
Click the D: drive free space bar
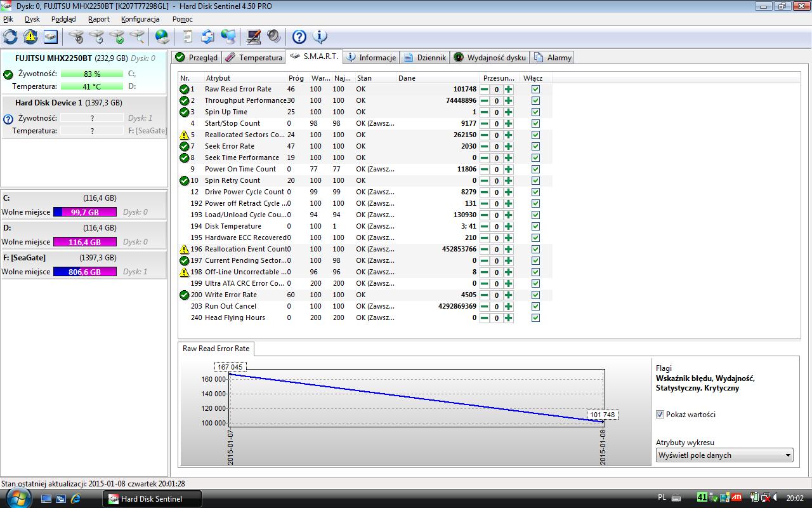point(84,242)
